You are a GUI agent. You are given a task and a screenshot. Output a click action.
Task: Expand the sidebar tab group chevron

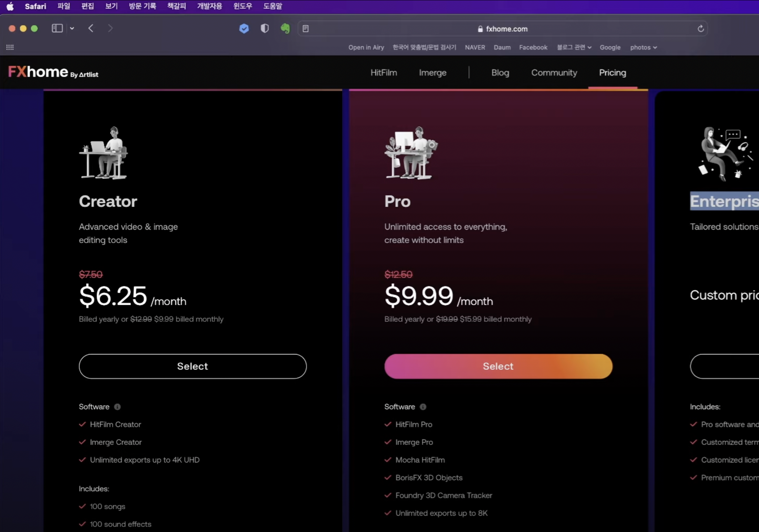pyautogui.click(x=72, y=28)
